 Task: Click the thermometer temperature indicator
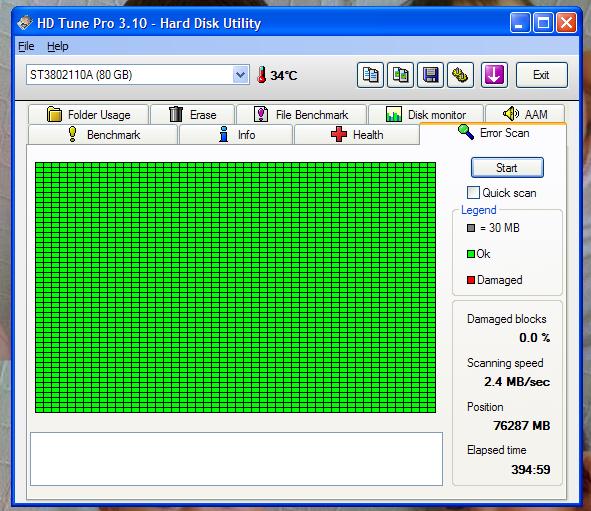(262, 75)
